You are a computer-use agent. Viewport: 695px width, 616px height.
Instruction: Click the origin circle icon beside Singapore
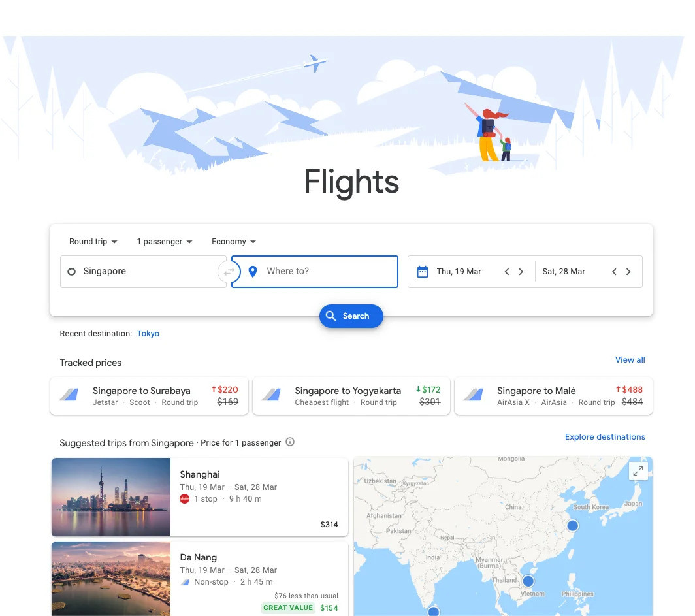pos(71,272)
